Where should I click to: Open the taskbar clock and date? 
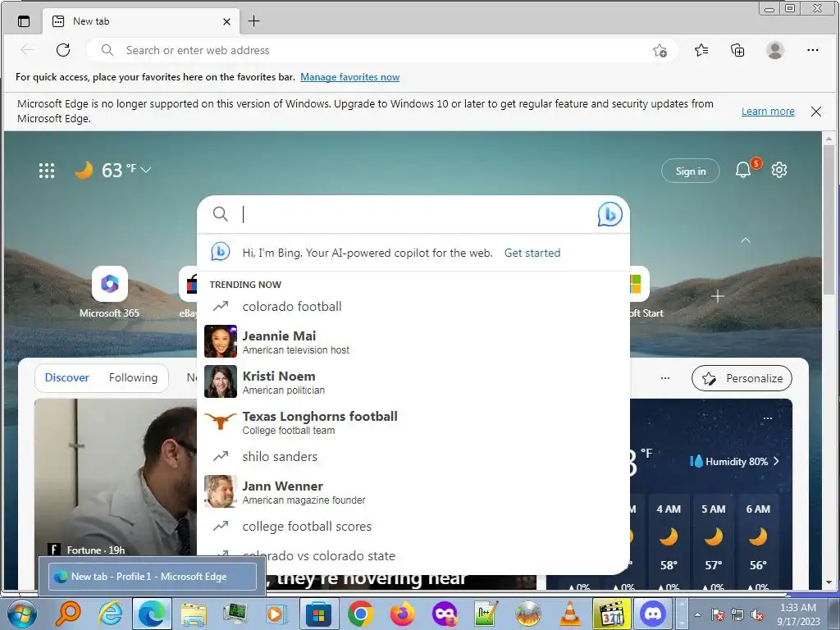[798, 614]
